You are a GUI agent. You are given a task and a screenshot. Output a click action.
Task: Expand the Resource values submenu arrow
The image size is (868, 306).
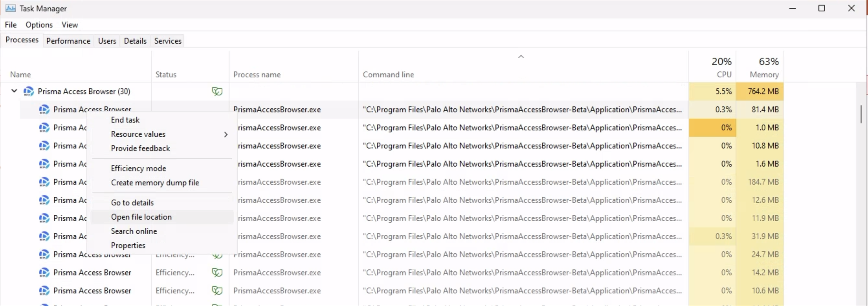pyautogui.click(x=226, y=134)
